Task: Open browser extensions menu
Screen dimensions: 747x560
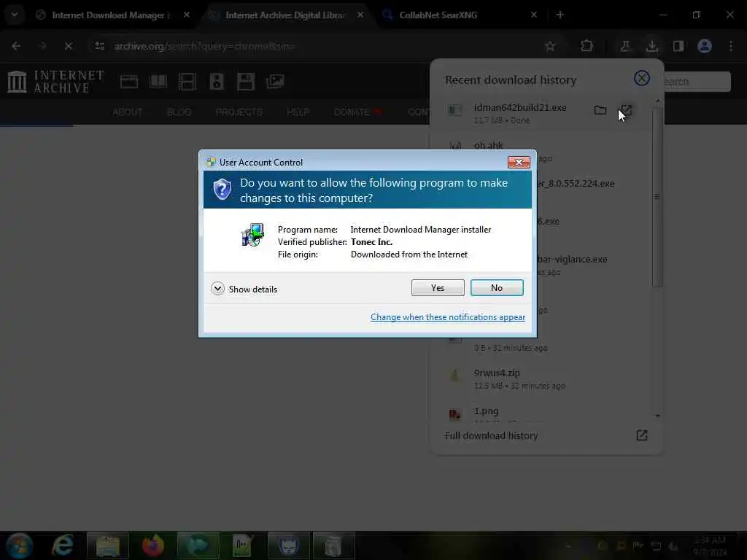Action: point(587,46)
